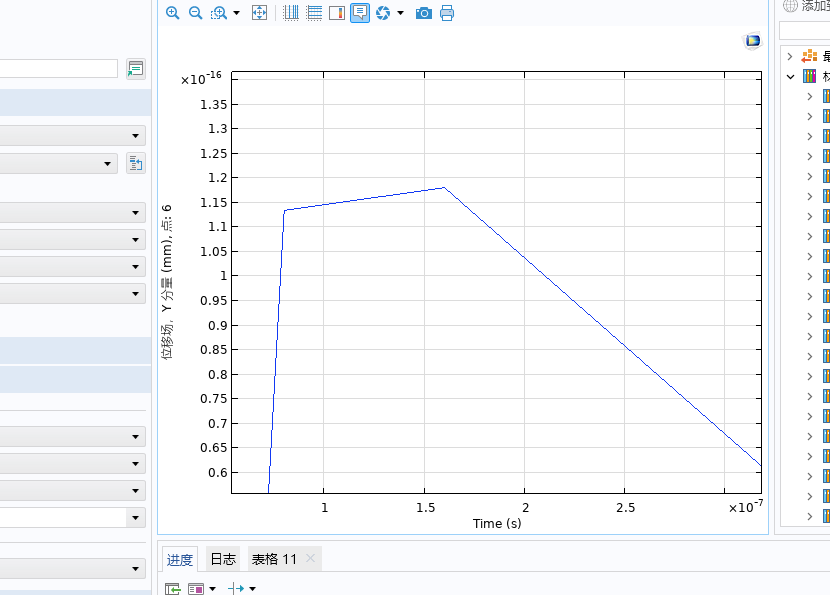Click the material search input field
The height and width of the screenshot is (595, 830).
(x=805, y=32)
